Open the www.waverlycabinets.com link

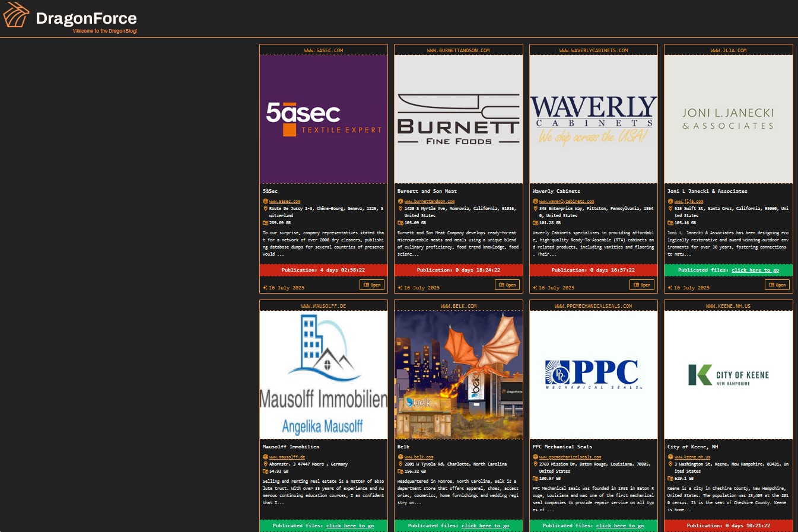point(567,202)
